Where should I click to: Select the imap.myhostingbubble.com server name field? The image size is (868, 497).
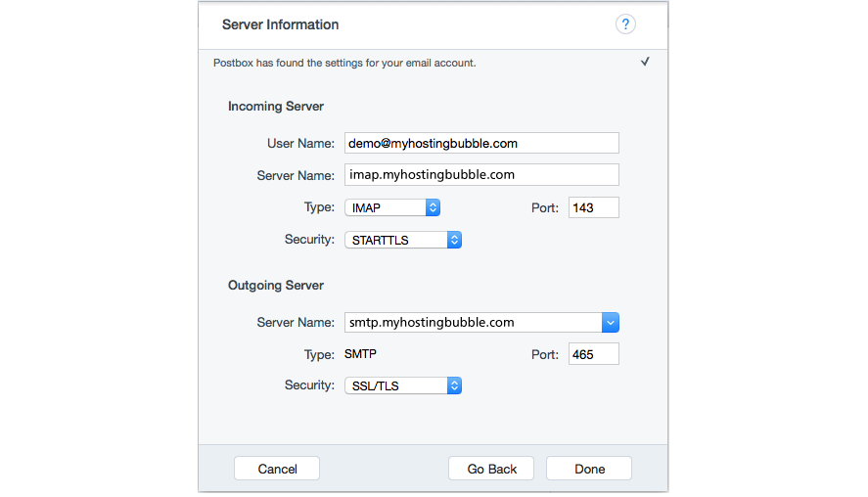click(481, 175)
